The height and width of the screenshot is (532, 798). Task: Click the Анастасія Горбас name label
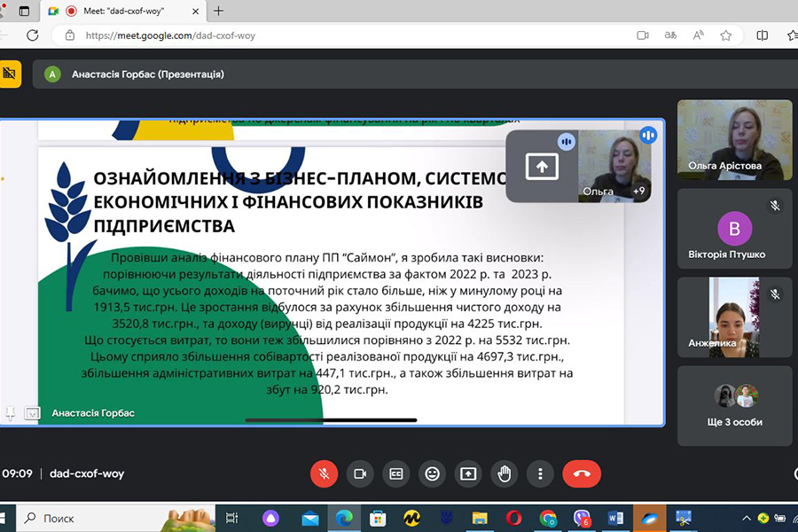[93, 413]
